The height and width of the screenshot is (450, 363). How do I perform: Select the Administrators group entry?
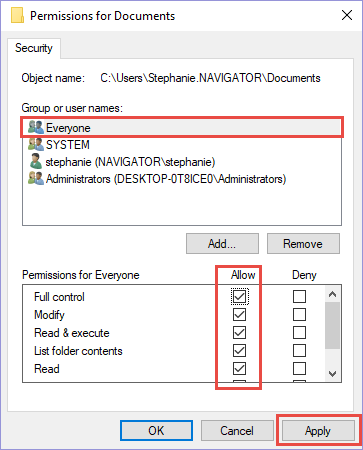[182, 179]
